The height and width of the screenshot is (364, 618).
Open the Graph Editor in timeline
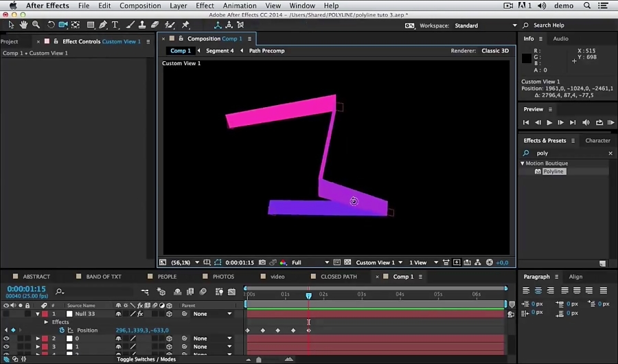[x=232, y=292]
